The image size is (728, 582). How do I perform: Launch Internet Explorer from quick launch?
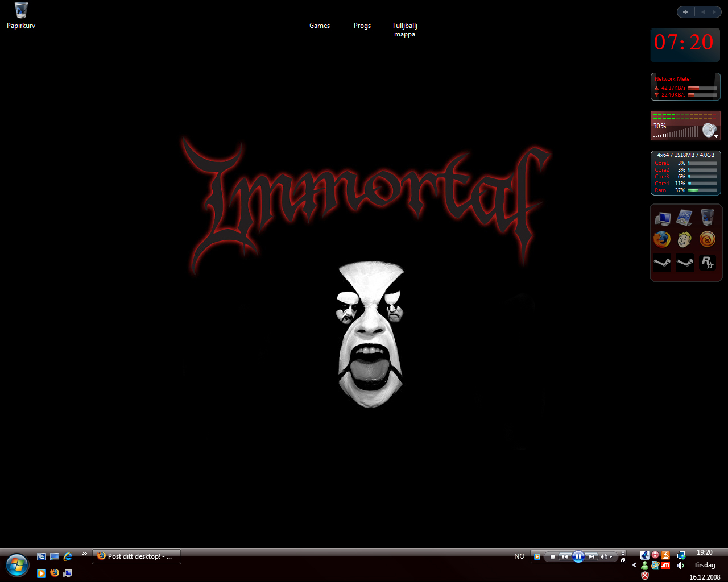coord(68,557)
